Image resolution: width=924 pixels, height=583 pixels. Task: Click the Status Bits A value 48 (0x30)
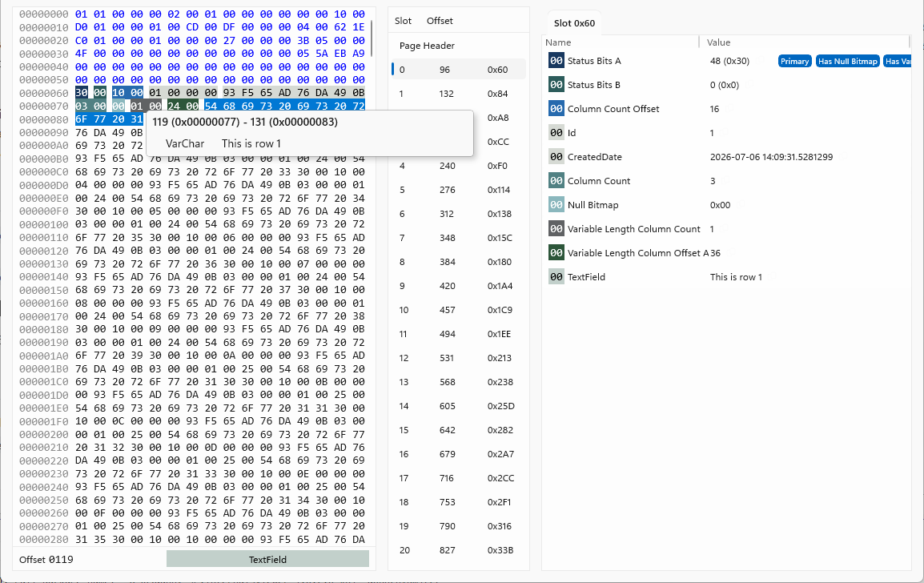(x=729, y=61)
